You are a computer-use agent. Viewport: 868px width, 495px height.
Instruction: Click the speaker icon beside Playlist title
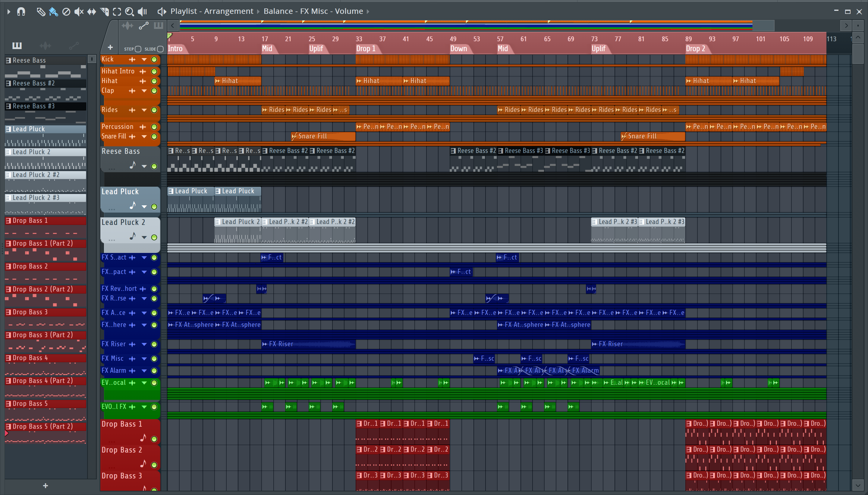162,11
